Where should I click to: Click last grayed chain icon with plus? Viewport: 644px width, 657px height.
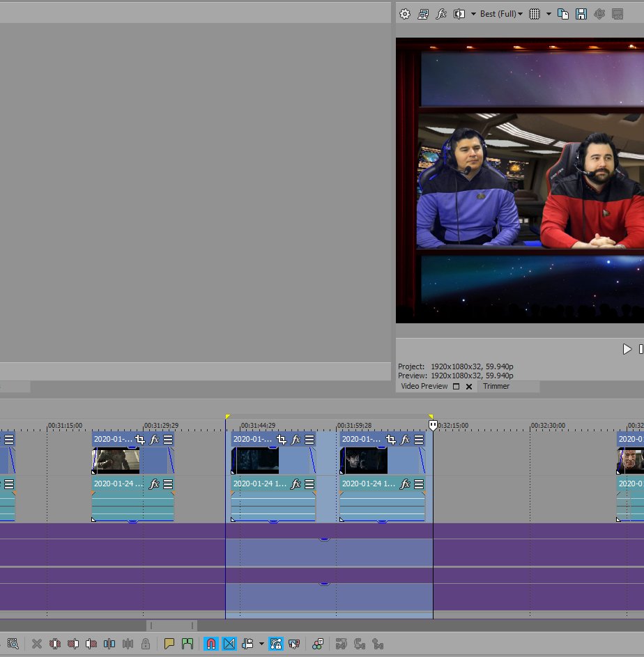[378, 644]
